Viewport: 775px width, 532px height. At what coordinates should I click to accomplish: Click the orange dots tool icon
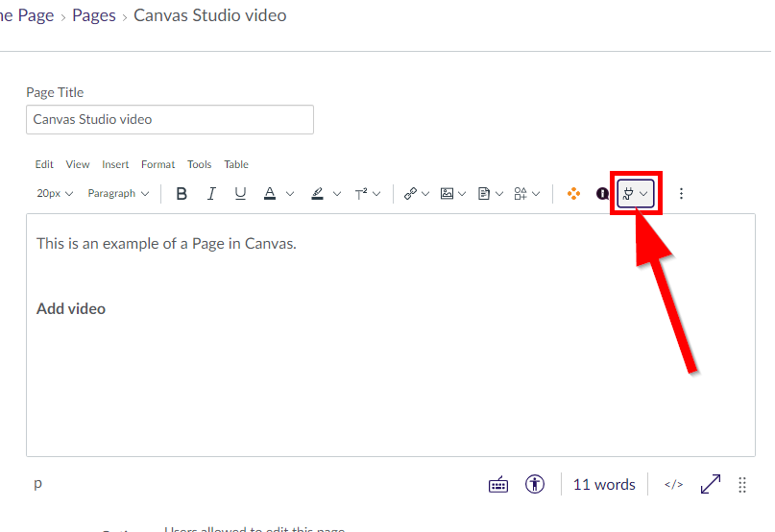point(574,193)
